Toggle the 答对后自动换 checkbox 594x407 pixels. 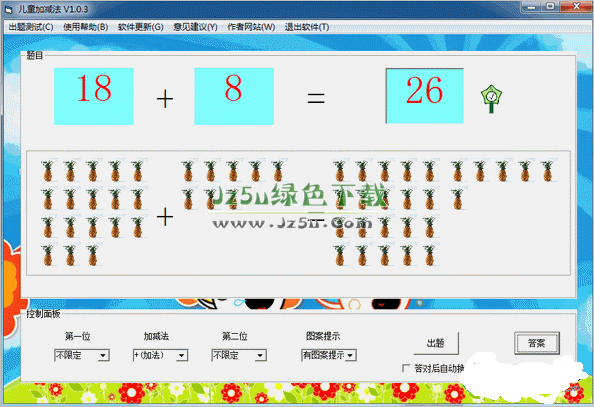click(406, 368)
